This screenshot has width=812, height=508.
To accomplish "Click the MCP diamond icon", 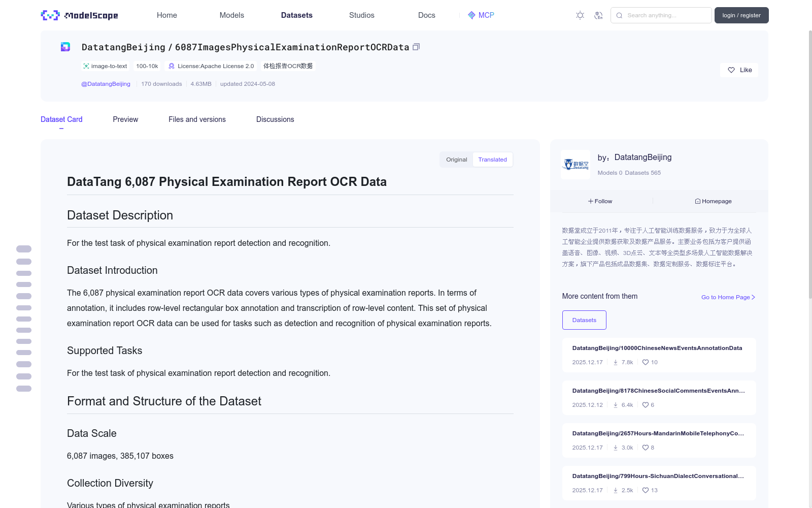I will [471, 15].
